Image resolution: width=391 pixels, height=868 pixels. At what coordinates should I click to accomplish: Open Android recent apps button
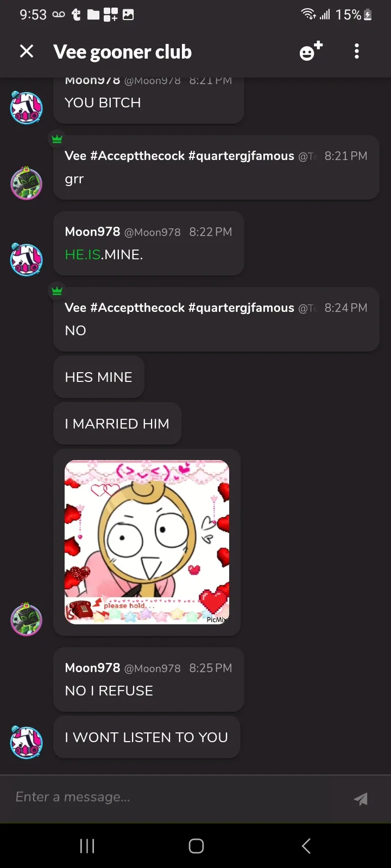[87, 846]
